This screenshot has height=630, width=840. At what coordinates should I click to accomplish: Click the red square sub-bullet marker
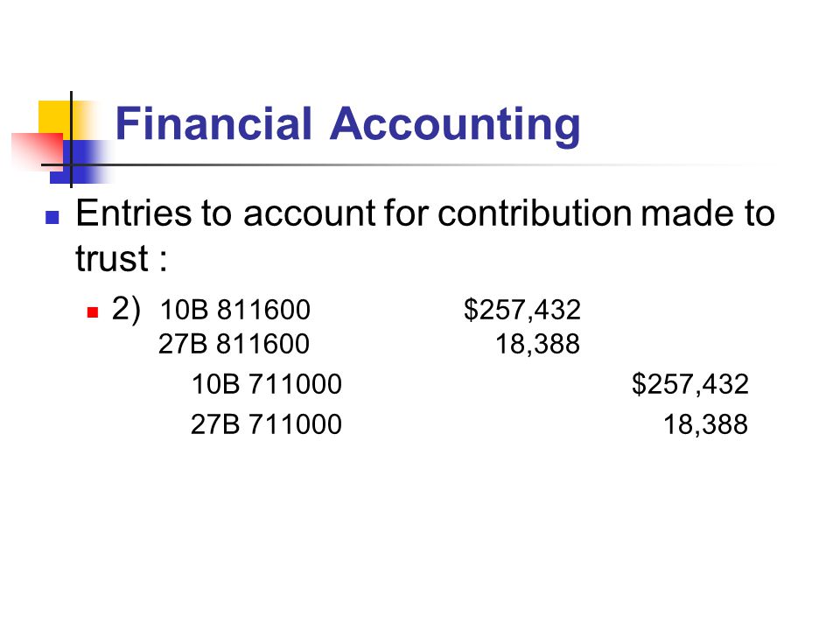click(93, 311)
